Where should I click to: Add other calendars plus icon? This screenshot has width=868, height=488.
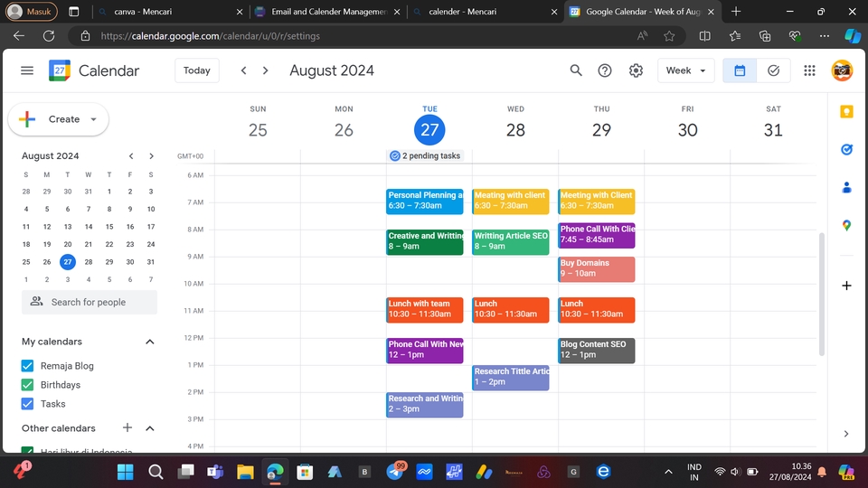[127, 427]
